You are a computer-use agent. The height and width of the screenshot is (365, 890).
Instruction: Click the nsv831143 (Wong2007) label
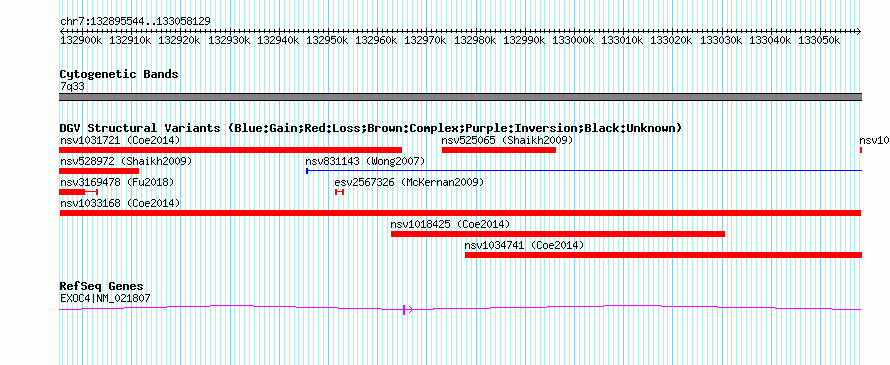[x=365, y=161]
